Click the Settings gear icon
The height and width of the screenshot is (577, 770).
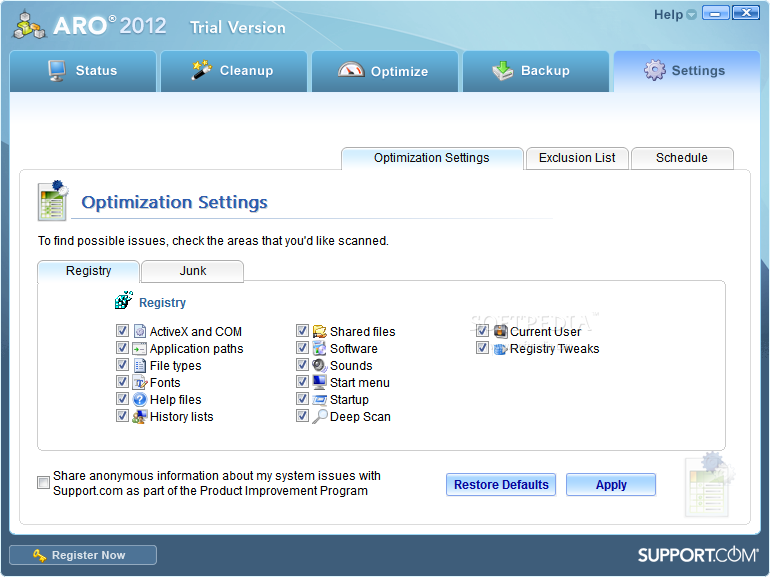tap(655, 70)
